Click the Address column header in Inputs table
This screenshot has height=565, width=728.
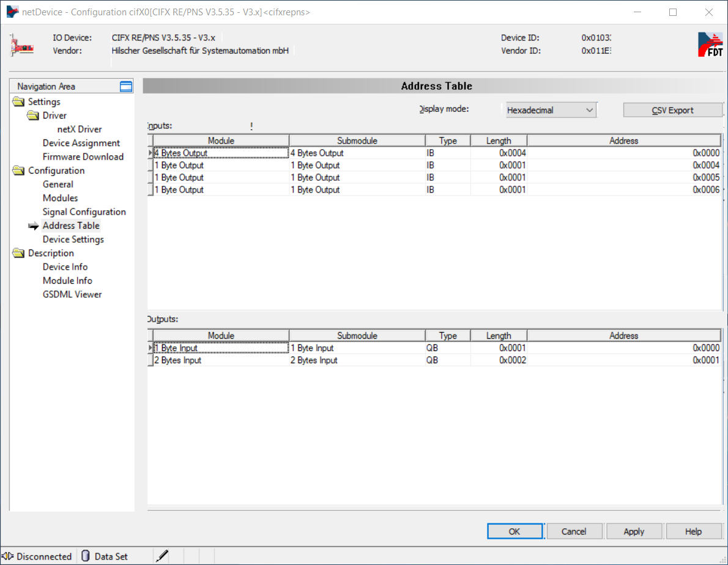[x=623, y=141]
